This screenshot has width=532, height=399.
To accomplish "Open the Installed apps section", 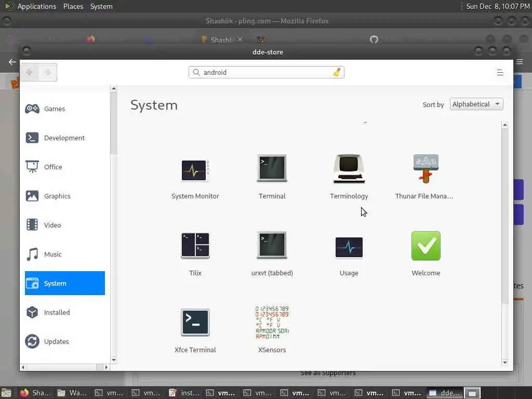I will click(64, 312).
